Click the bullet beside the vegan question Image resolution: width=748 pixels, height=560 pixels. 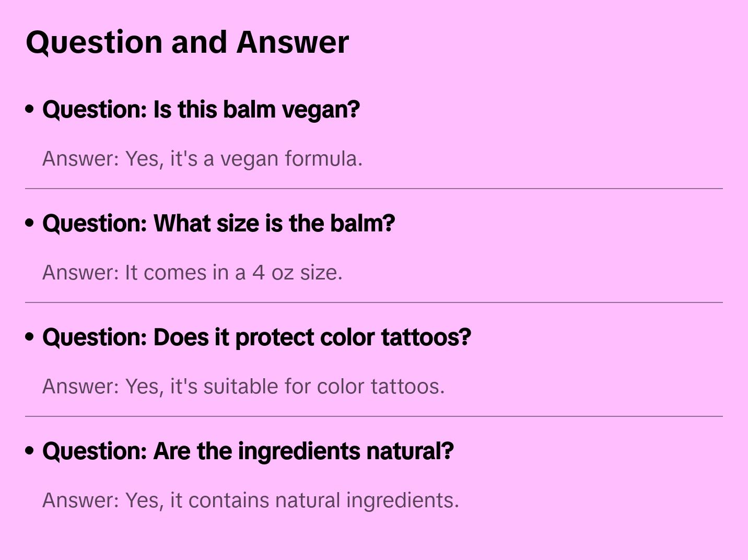coord(30,110)
